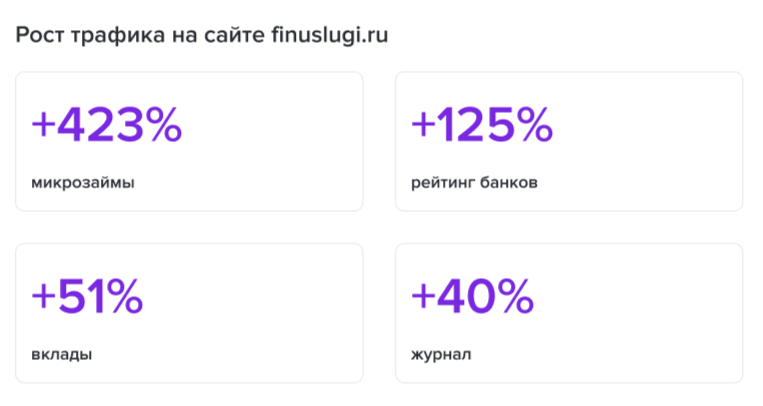
Task: Select the 'микрозаймы' label
Action: tap(83, 183)
